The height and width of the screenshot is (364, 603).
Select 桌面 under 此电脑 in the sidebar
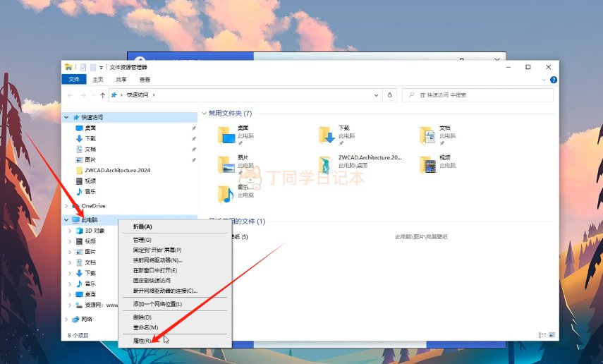90,294
